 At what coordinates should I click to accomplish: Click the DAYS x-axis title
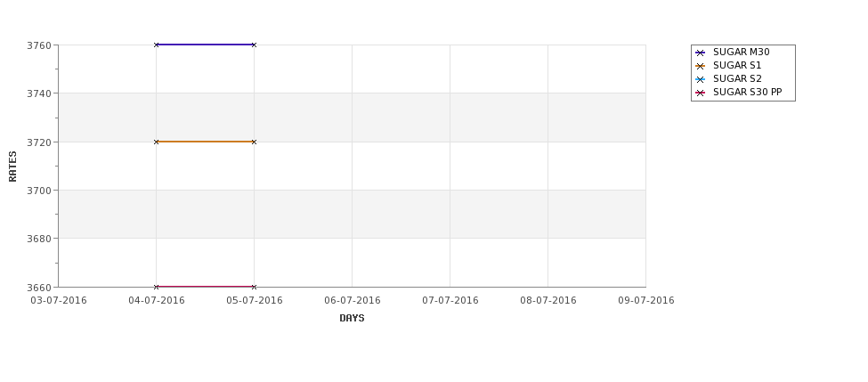(352, 319)
